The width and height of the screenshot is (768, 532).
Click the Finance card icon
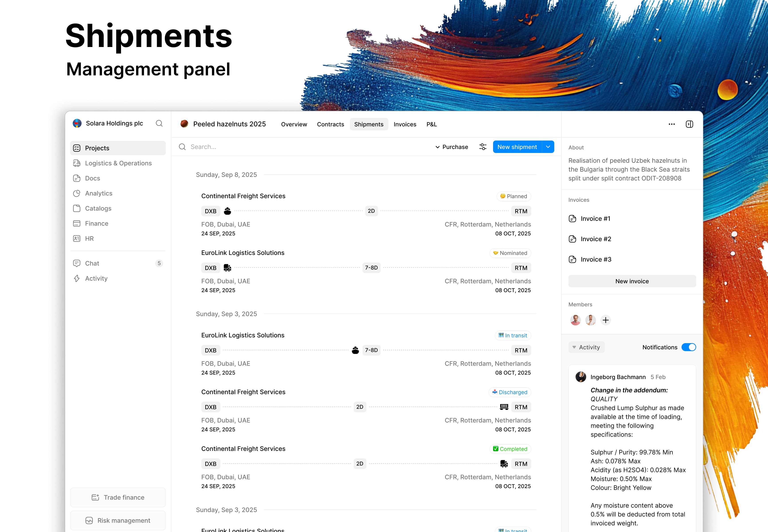coord(77,223)
